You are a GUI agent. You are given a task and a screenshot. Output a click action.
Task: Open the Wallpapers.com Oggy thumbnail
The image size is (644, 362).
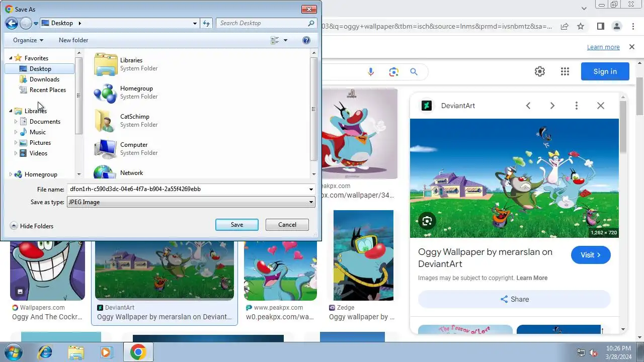[x=47, y=270]
